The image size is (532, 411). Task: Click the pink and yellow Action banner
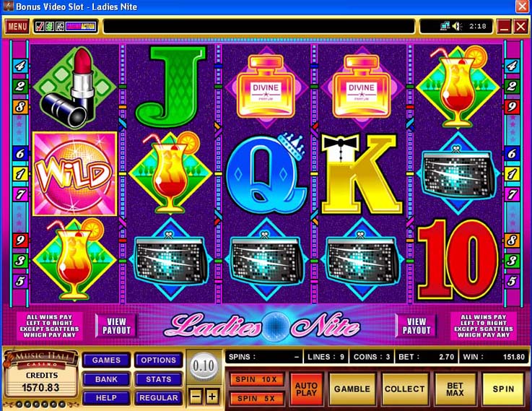pos(81,27)
